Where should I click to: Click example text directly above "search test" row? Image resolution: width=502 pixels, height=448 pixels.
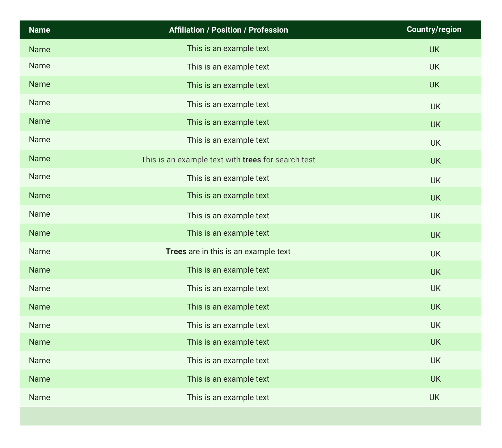tap(228, 140)
